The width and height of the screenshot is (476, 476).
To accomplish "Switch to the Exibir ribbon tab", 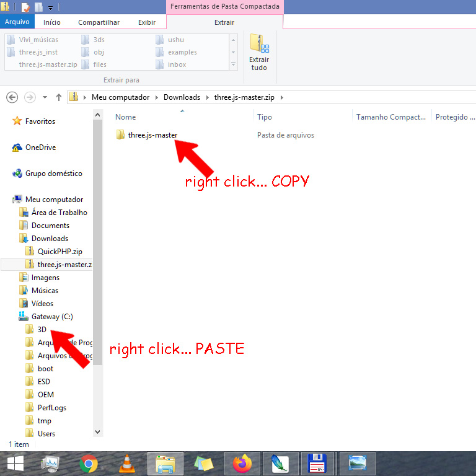I will (147, 22).
